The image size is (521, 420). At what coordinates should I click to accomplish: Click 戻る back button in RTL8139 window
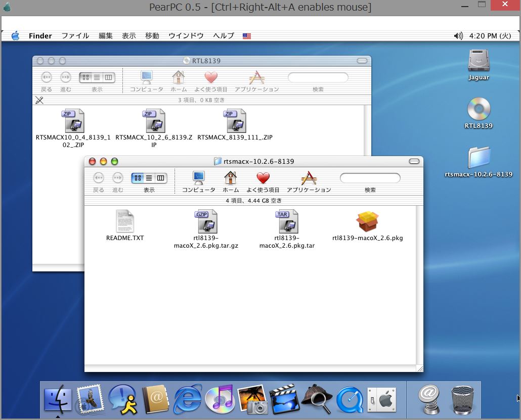[47, 77]
